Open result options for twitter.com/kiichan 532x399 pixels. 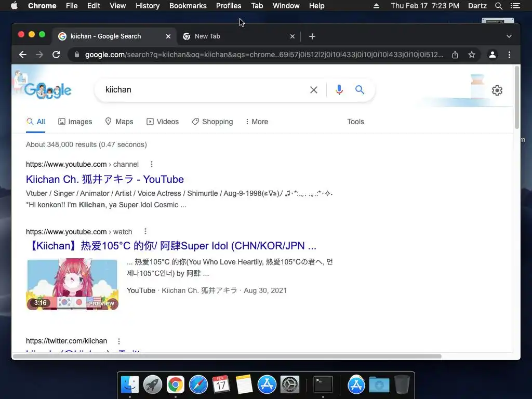pos(119,341)
